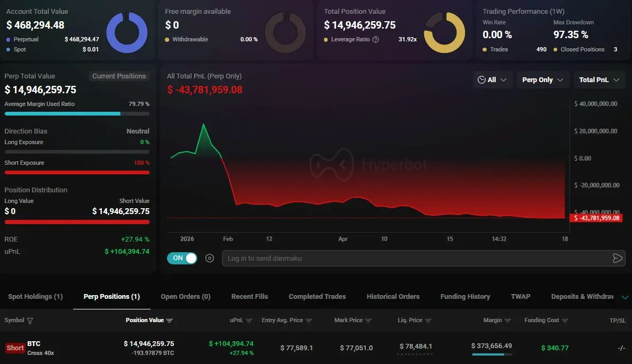
Task: Click the Entry price value $77,589.1
Action: tap(297, 348)
